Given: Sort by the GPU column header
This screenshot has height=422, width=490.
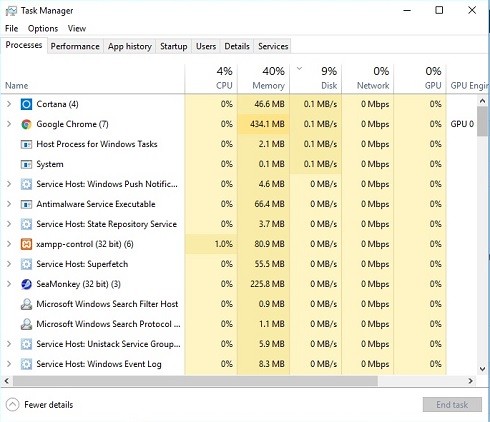Looking at the screenshot, I should [x=420, y=79].
